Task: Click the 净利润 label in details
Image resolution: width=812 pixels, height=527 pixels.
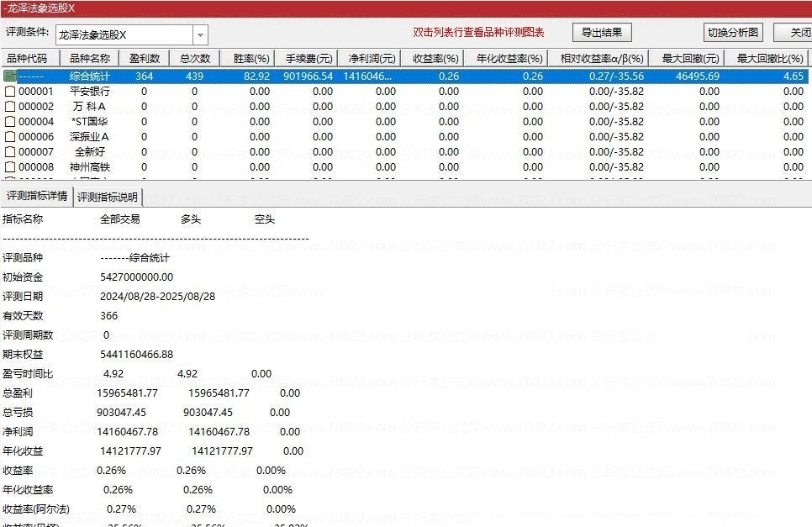Action: click(18, 432)
